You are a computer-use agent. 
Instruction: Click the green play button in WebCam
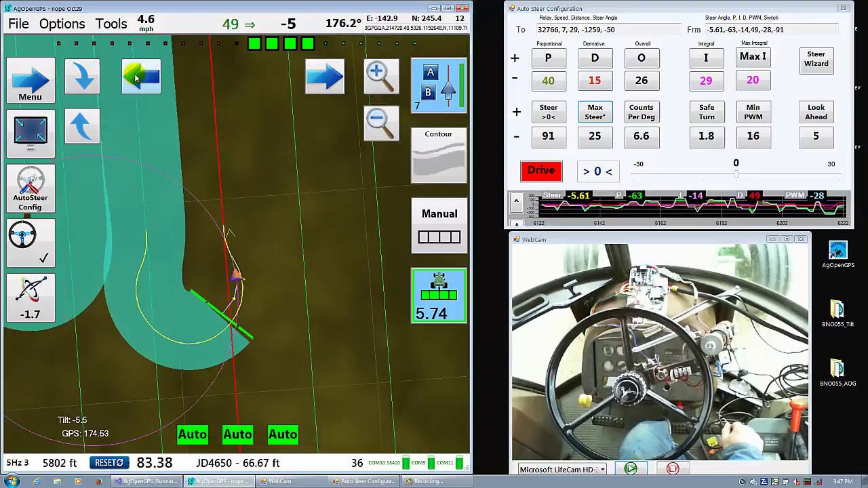coord(631,468)
